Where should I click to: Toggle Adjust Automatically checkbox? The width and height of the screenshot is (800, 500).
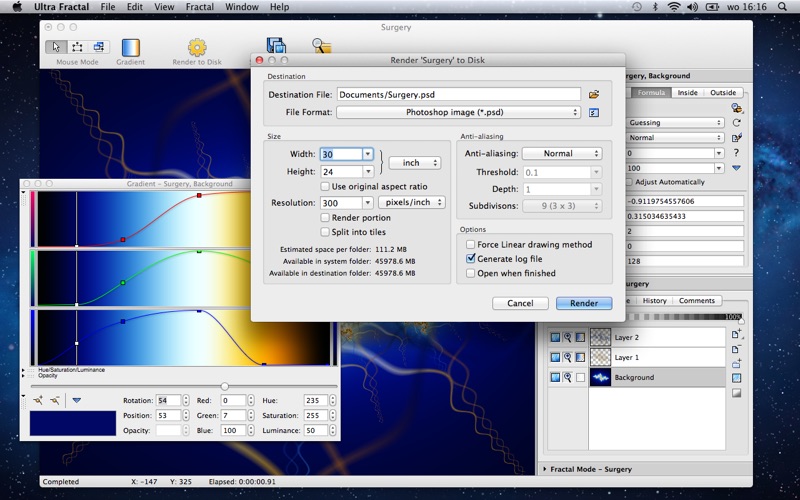630,182
